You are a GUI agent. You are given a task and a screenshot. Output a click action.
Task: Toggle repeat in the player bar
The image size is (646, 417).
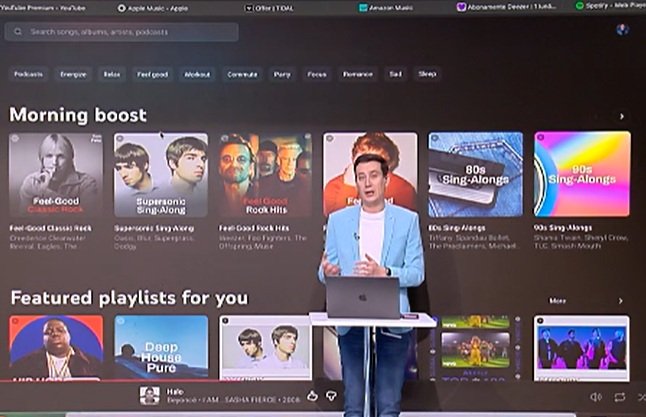pos(620,397)
